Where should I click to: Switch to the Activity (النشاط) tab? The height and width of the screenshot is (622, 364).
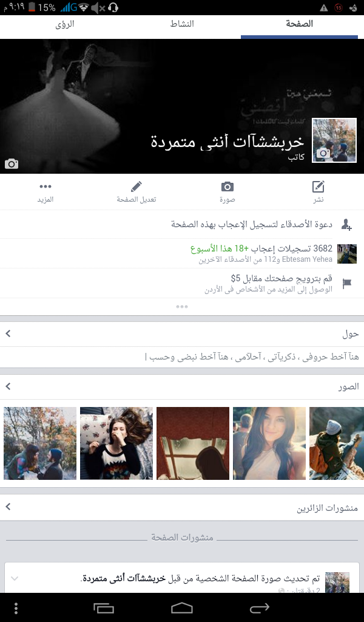(181, 24)
